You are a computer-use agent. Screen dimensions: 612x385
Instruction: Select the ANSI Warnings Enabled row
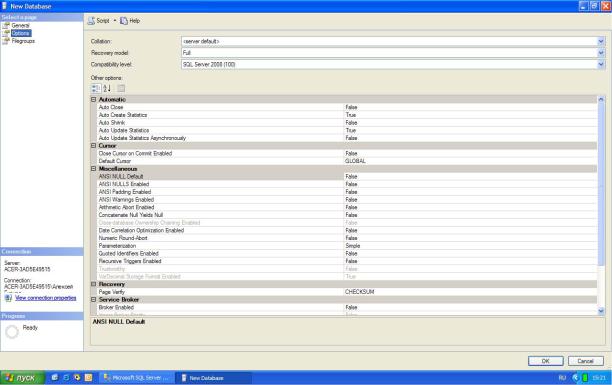click(x=347, y=200)
